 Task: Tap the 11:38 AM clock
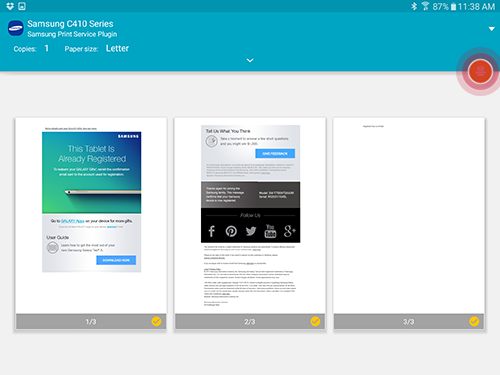point(476,7)
